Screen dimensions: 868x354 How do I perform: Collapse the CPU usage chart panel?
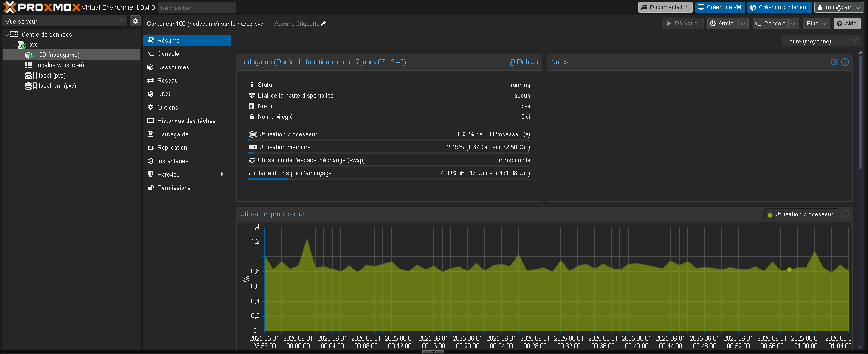(845, 214)
